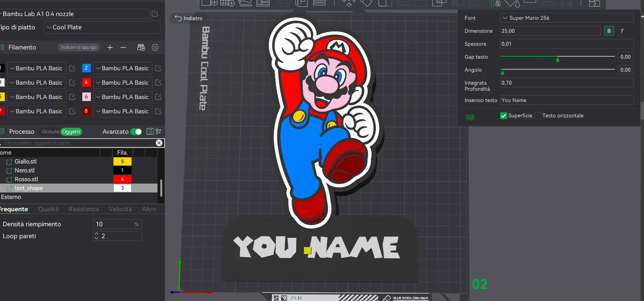Screen dimensions: 644x301
Task: Click the dark red filament 8 swatch
Action: [86, 111]
